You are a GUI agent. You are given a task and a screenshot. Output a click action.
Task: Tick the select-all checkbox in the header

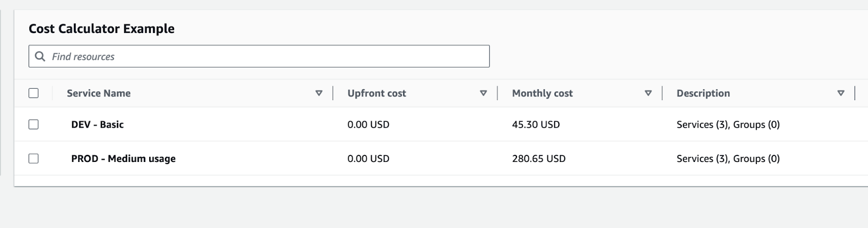34,93
